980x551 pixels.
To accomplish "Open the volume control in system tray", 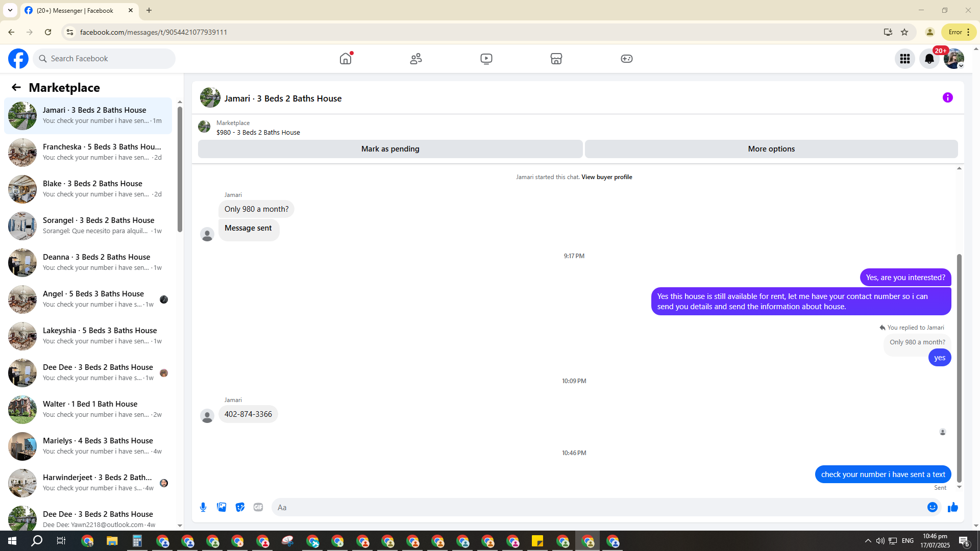I will pyautogui.click(x=880, y=541).
